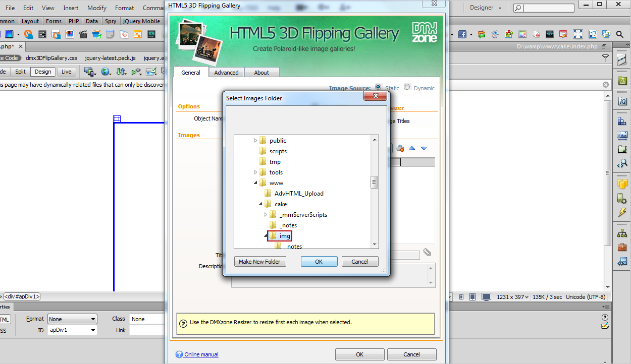This screenshot has width=631, height=364.
Task: Open the jQuery panel icon in right dock
Action: (x=622, y=101)
